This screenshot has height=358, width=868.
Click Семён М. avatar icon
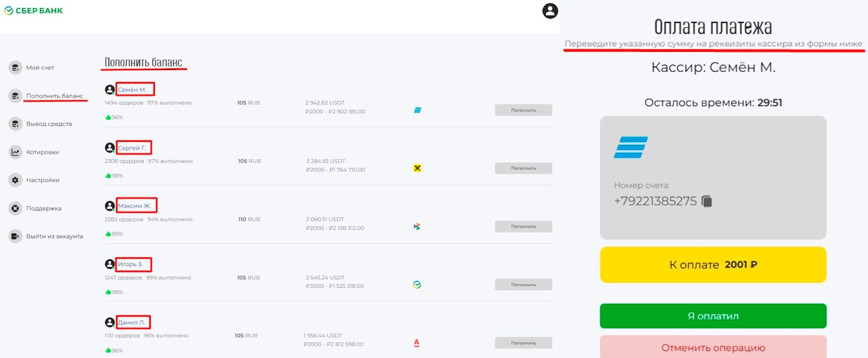(x=110, y=89)
